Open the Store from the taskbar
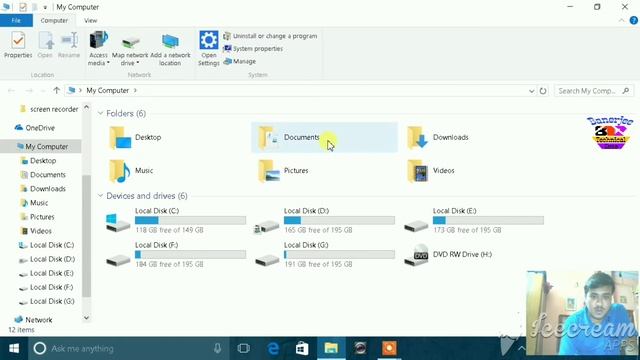 302,348
